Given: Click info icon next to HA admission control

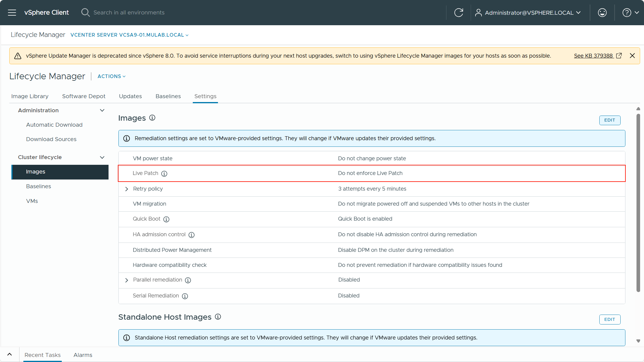Looking at the screenshot, I should 192,235.
